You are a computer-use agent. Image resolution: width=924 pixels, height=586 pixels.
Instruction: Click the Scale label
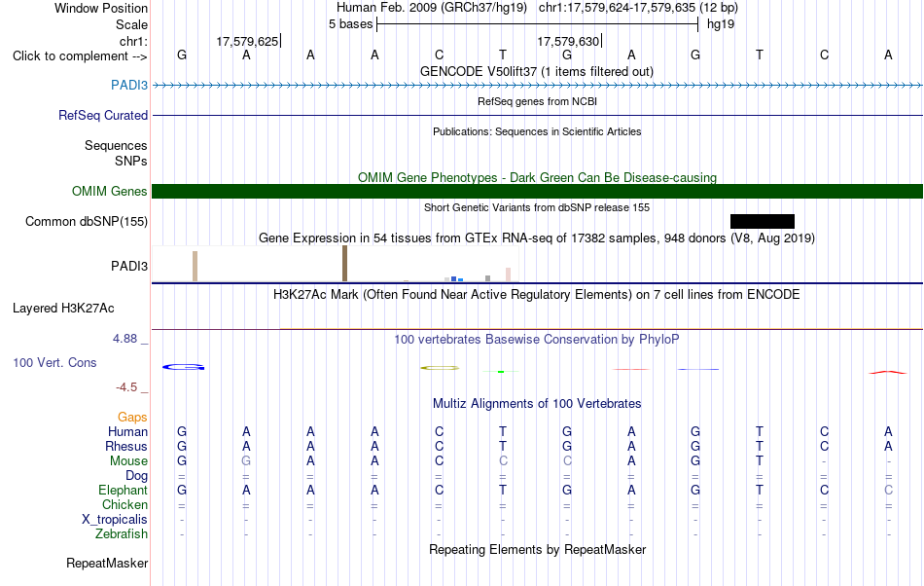131,24
